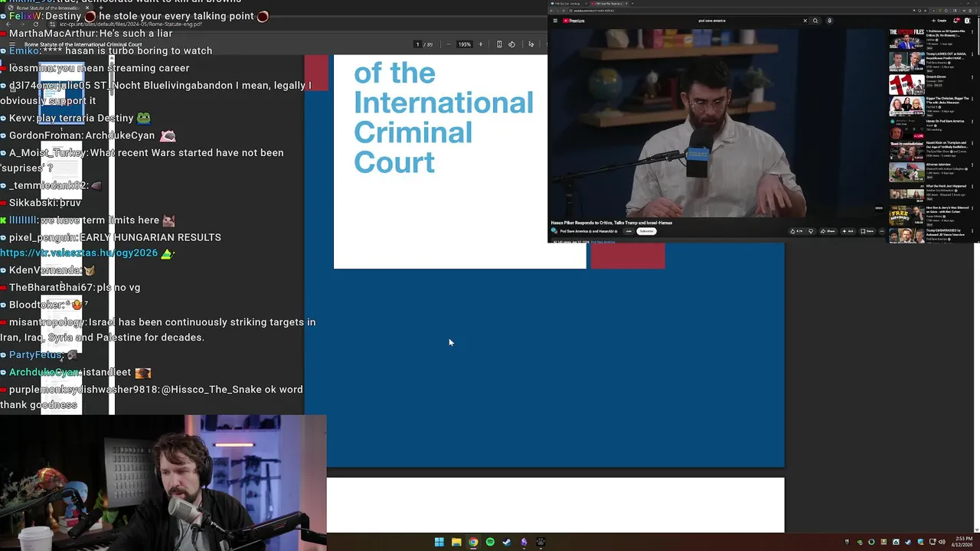The image size is (980, 551).
Task: Open the FREE recommended video thumbnail
Action: pos(906,214)
